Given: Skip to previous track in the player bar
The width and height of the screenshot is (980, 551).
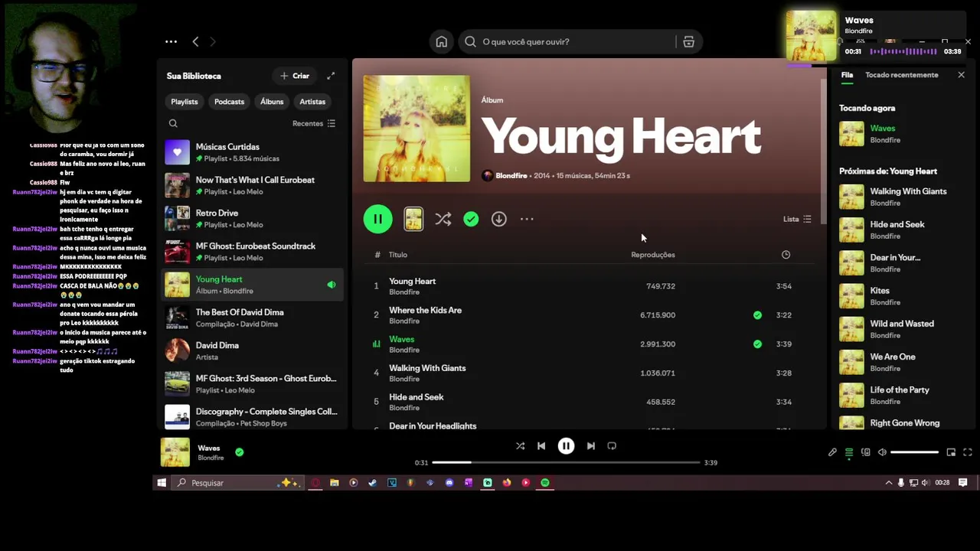Looking at the screenshot, I should click(541, 445).
